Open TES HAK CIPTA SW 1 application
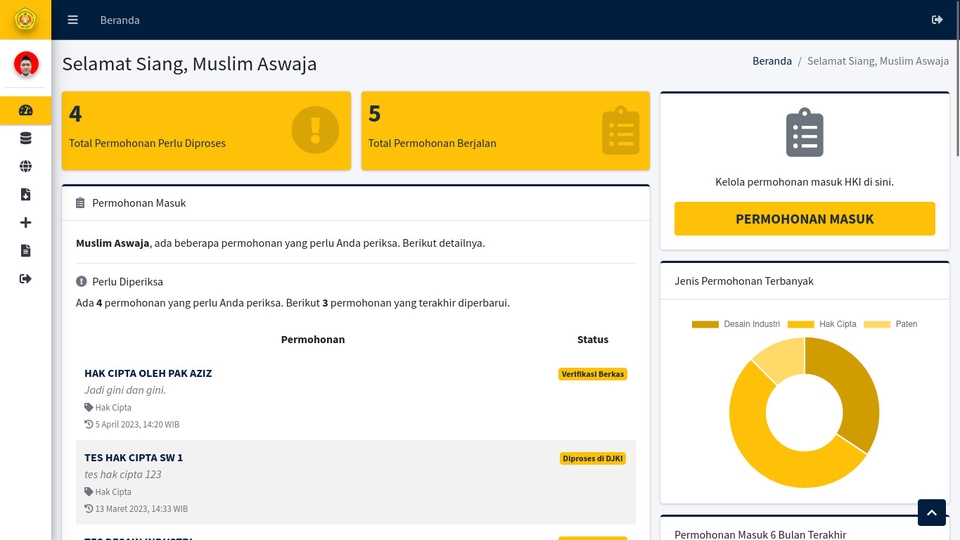 (133, 458)
